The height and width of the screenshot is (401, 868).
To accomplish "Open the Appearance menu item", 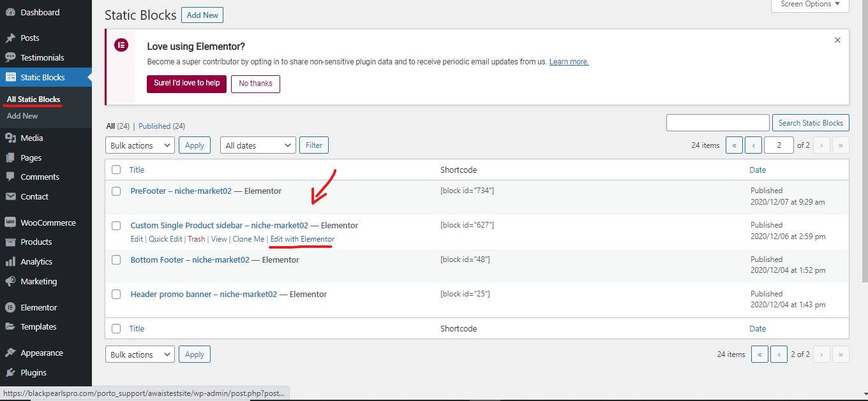I will click(x=46, y=353).
